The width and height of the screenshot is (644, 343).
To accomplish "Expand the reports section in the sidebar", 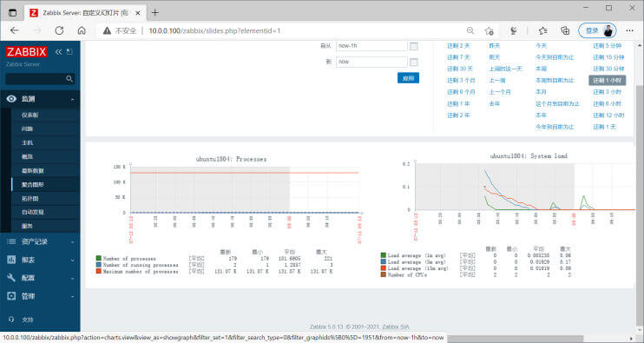I will pos(40,260).
